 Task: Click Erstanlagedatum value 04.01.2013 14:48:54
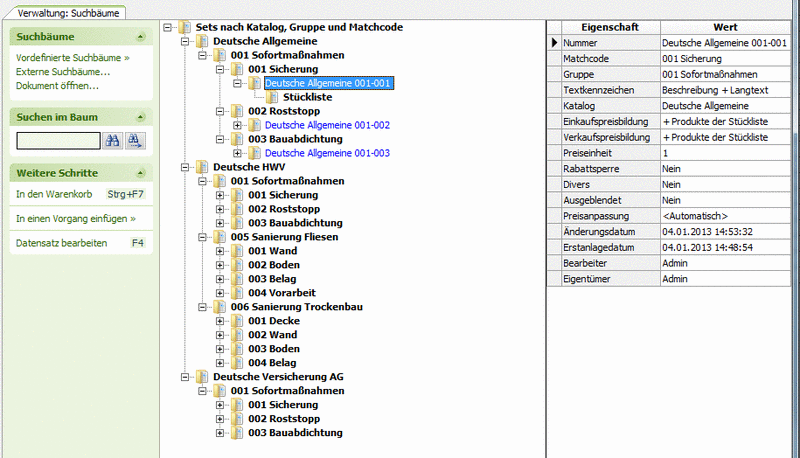coord(707,248)
